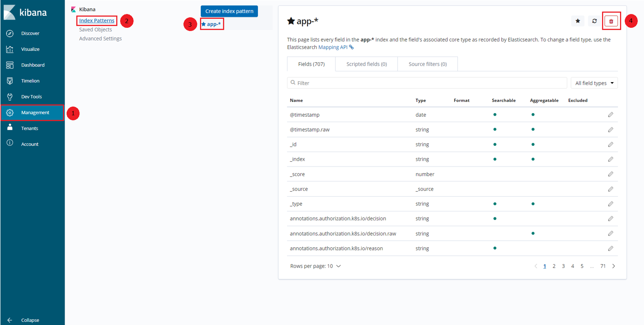Click Create index pattern button
This screenshot has height=325, width=644.
pos(229,11)
